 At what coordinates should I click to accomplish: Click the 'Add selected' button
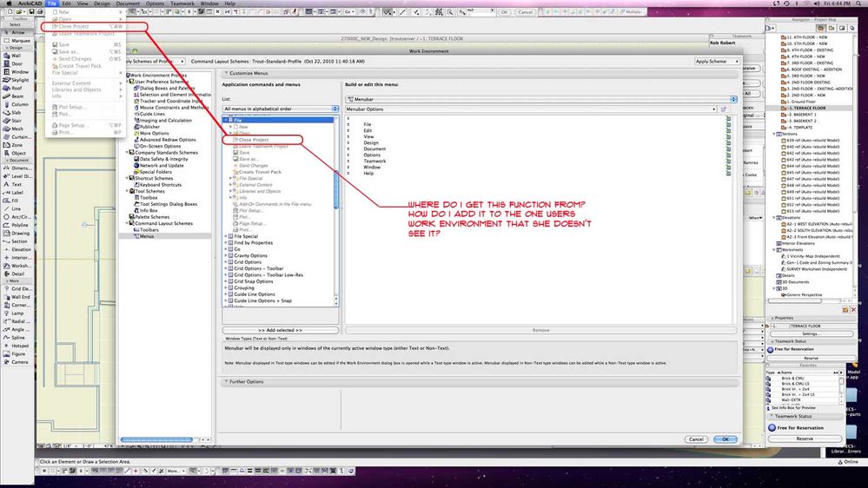point(280,330)
